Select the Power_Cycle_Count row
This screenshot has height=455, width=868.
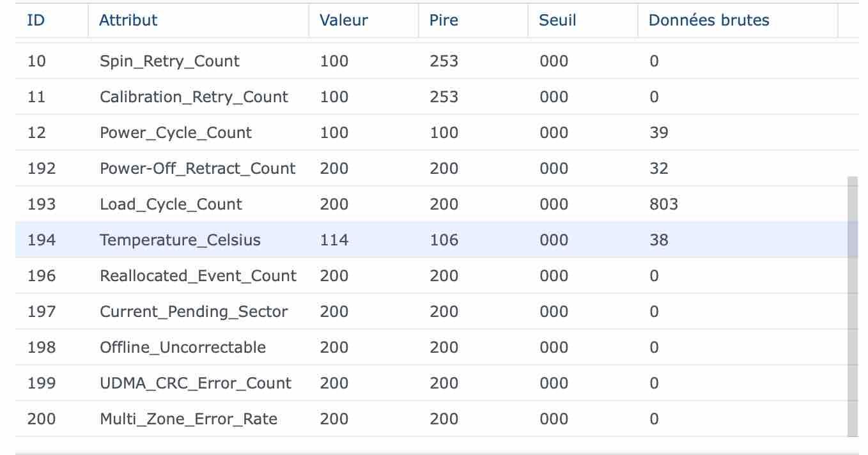[431, 133]
